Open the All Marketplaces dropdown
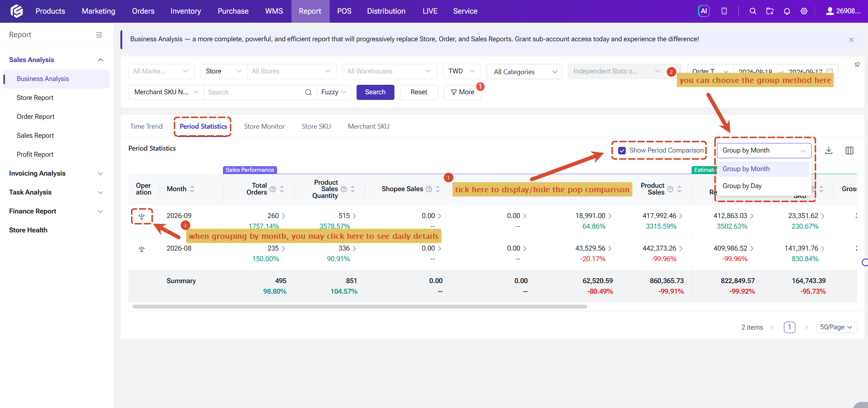The image size is (868, 408). pyautogui.click(x=161, y=71)
